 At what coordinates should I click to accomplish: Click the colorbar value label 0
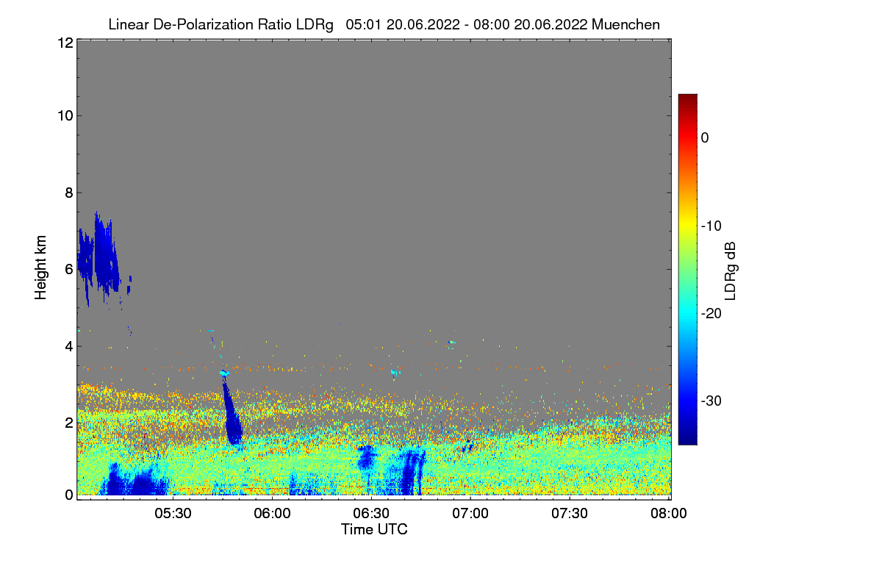pos(705,137)
